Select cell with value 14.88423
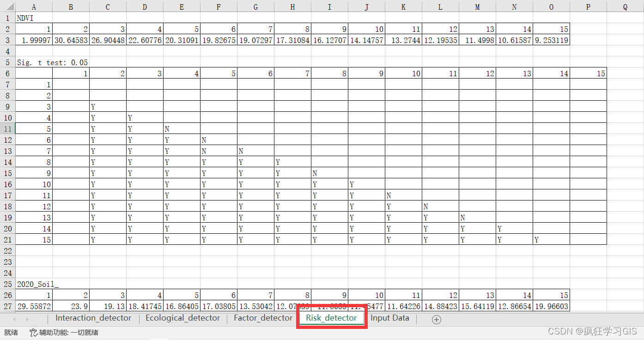This screenshot has width=644, height=340. (441, 306)
